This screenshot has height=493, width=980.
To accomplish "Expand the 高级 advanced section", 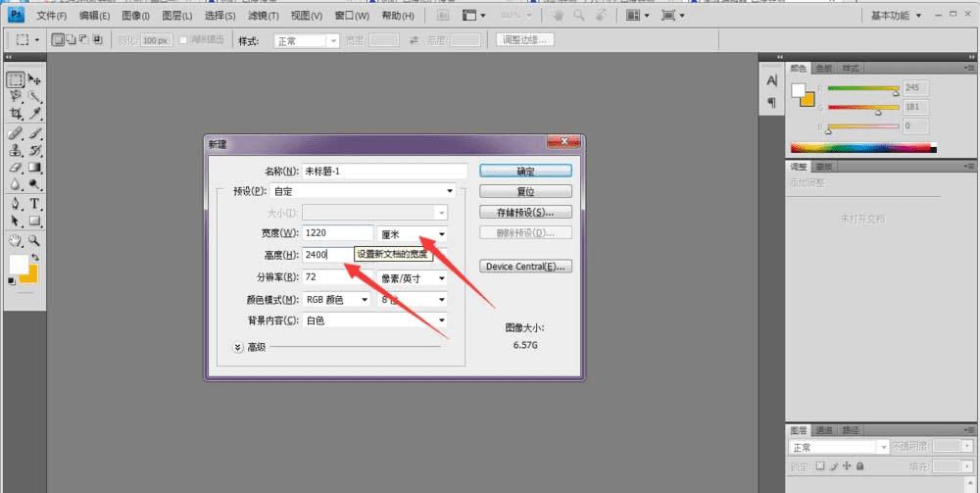I will point(237,347).
